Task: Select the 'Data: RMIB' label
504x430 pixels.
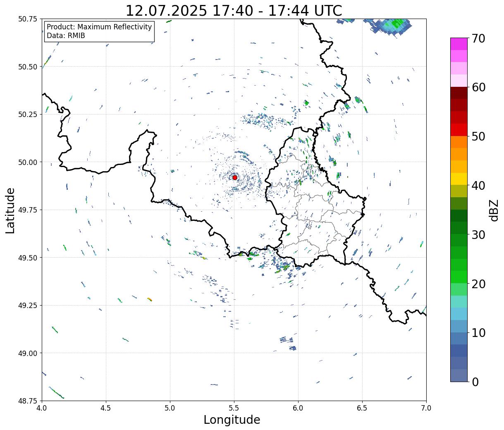Action: pyautogui.click(x=66, y=36)
